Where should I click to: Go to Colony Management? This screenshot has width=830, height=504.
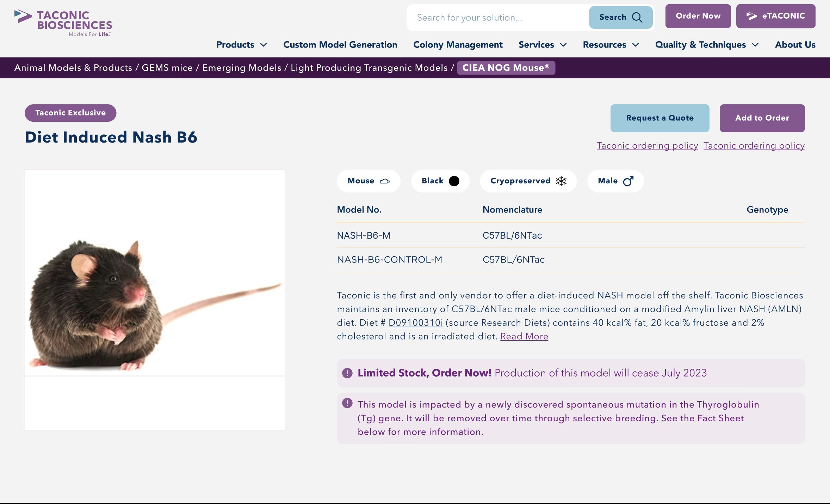tap(458, 45)
